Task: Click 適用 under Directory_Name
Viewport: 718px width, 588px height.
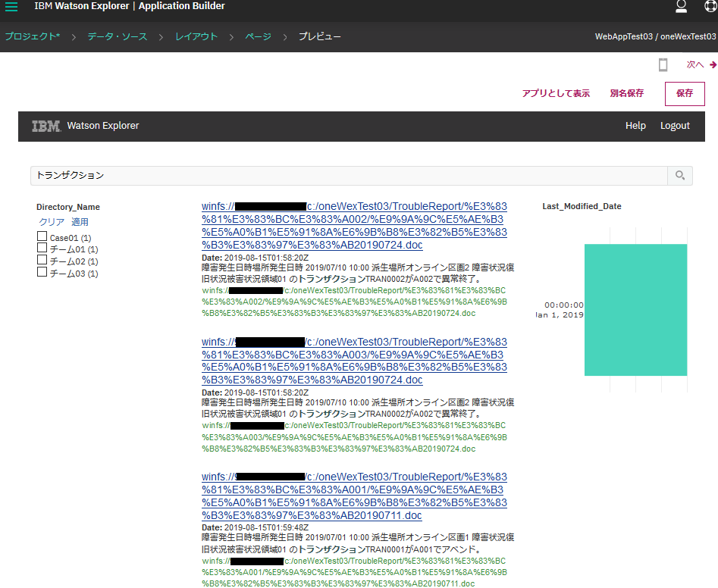Action: pos(80,222)
